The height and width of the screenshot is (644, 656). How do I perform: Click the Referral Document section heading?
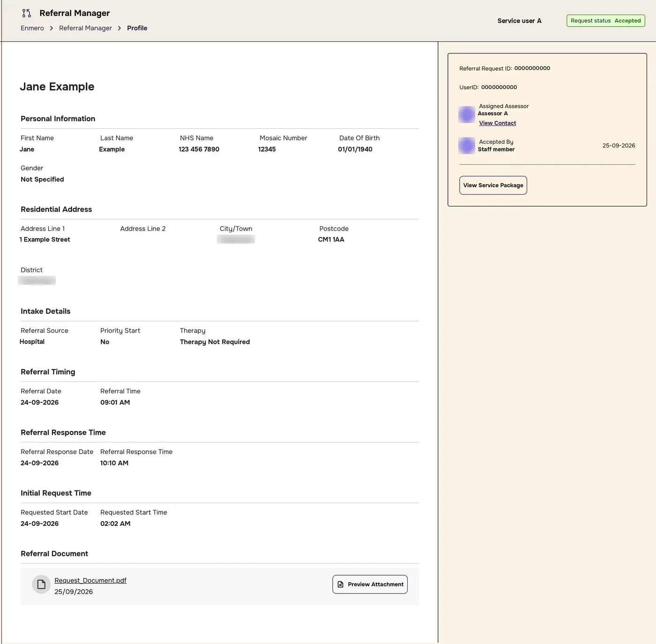coord(54,554)
